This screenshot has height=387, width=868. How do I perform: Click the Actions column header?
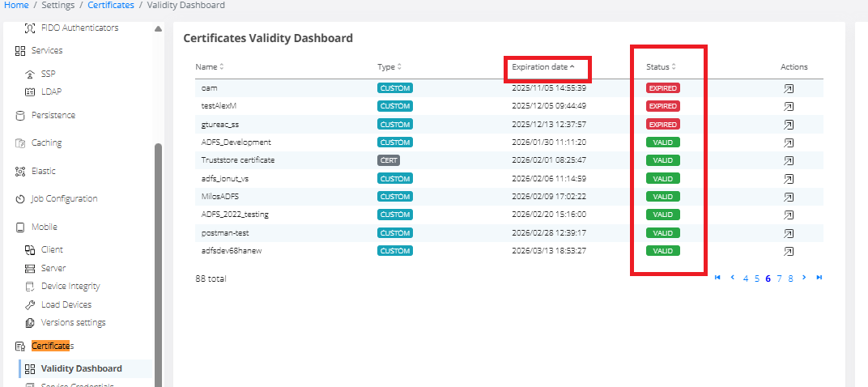(x=794, y=67)
